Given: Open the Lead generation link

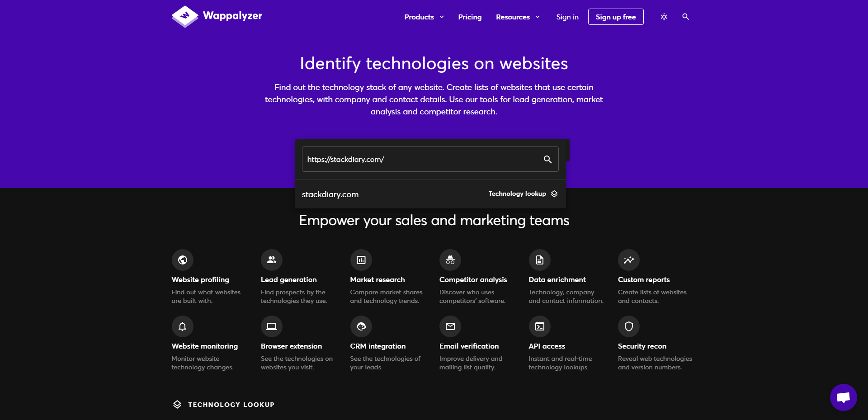Looking at the screenshot, I should click(x=289, y=280).
